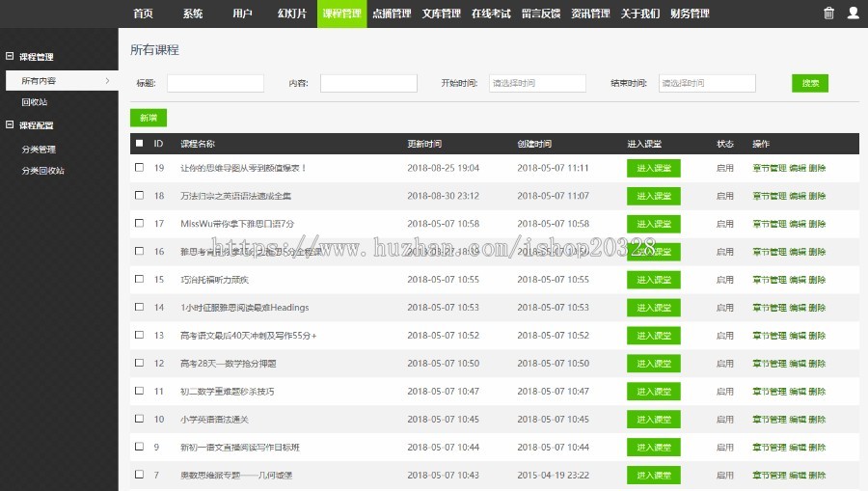
Task: Click course name 万法归宗之英语语法速成全集
Action: [236, 196]
